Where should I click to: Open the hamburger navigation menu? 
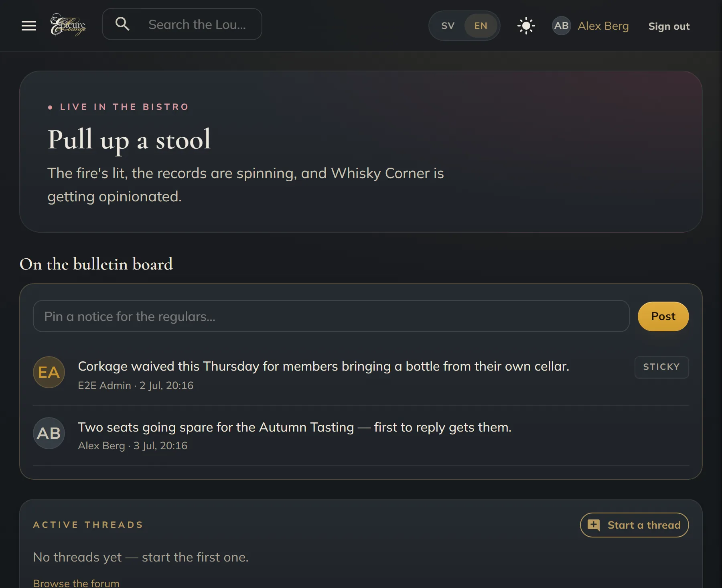click(x=29, y=26)
